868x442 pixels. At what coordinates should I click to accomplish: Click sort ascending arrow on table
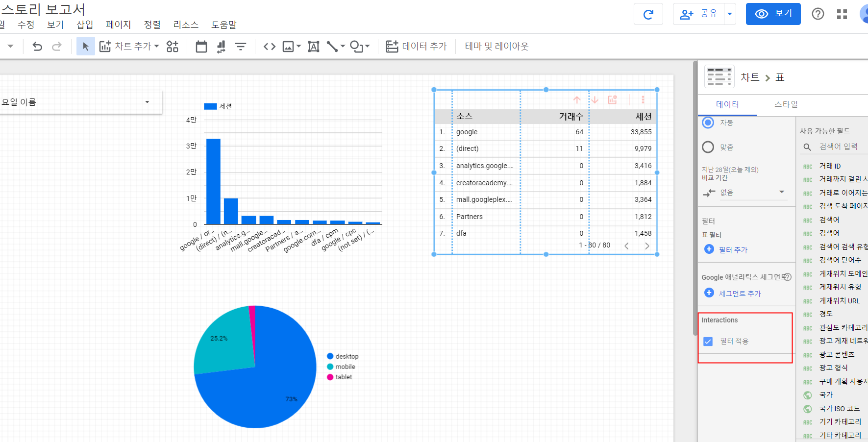(x=577, y=100)
